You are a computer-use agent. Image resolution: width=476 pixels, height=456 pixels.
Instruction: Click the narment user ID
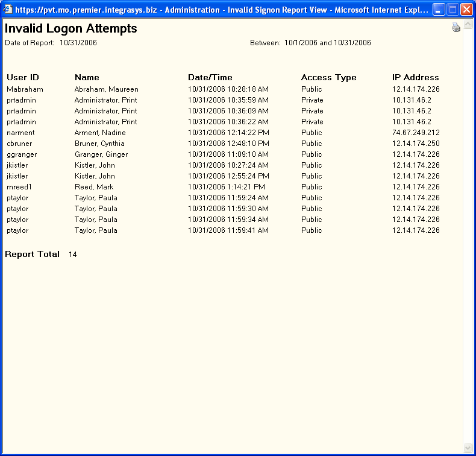tap(20, 133)
